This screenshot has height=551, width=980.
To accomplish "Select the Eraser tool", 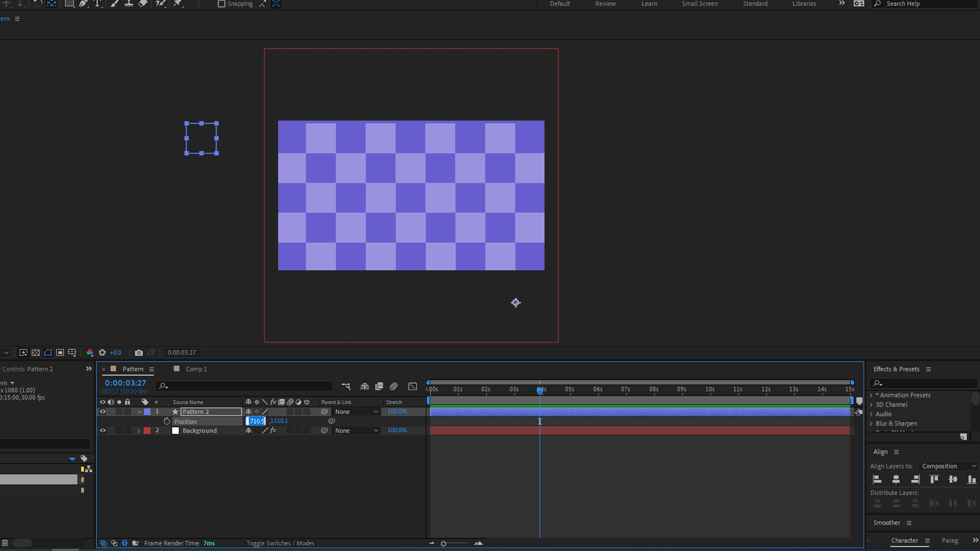I will pos(143,4).
